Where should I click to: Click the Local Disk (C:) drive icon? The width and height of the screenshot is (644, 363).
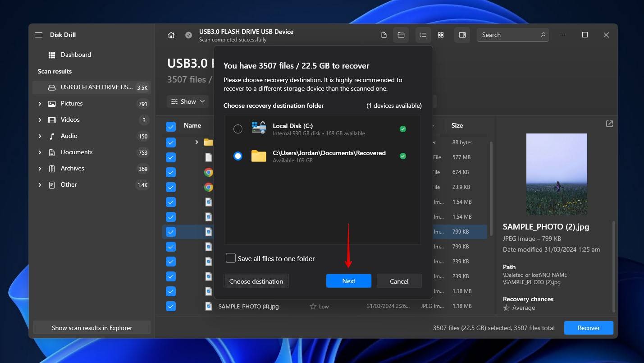259,128
